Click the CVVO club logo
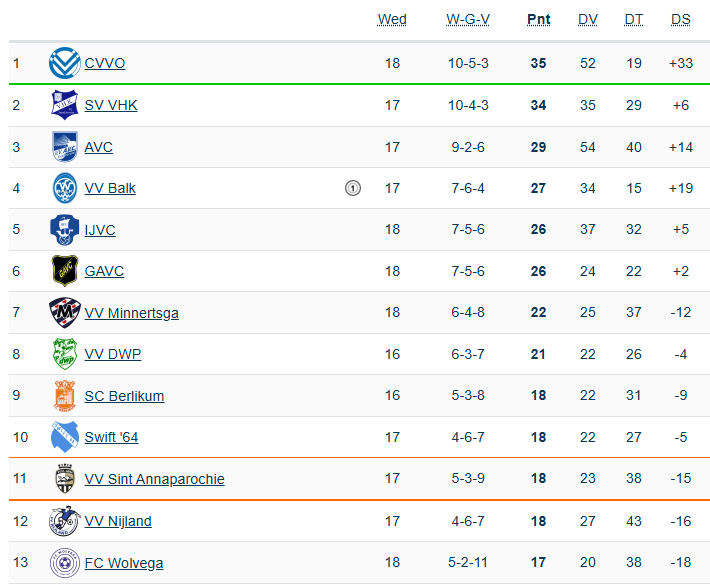Viewport: 710px width, 588px height. coord(65,63)
